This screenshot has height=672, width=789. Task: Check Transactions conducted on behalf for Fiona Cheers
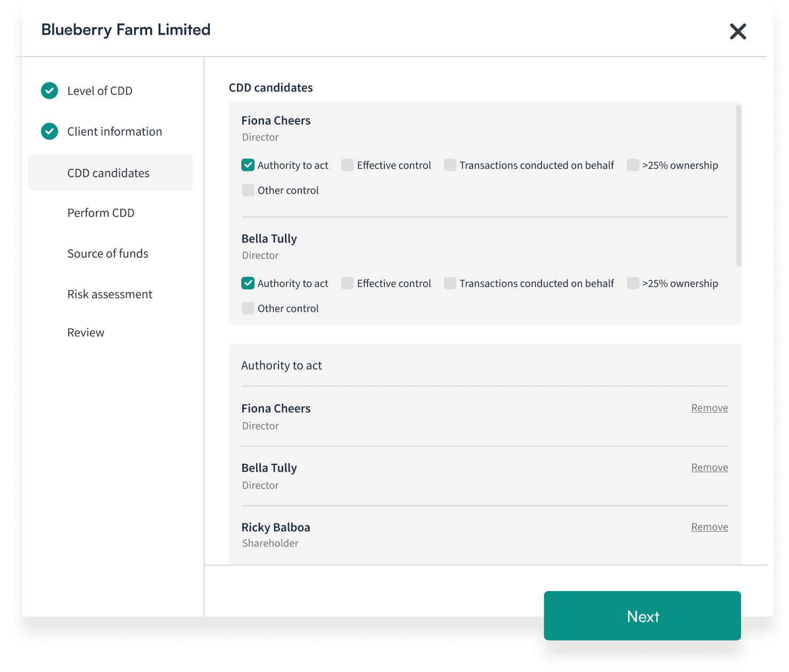(x=449, y=165)
